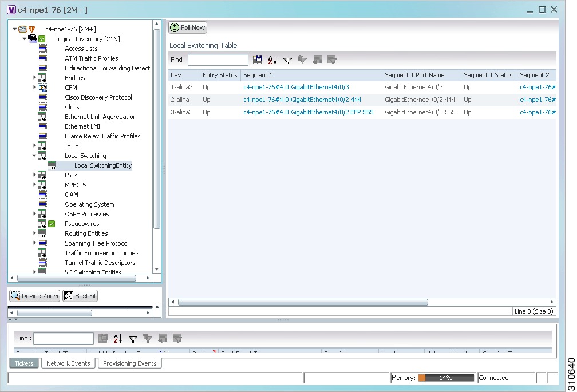Open the Network Events tab
Screen dimensions: 577x392
point(69,363)
